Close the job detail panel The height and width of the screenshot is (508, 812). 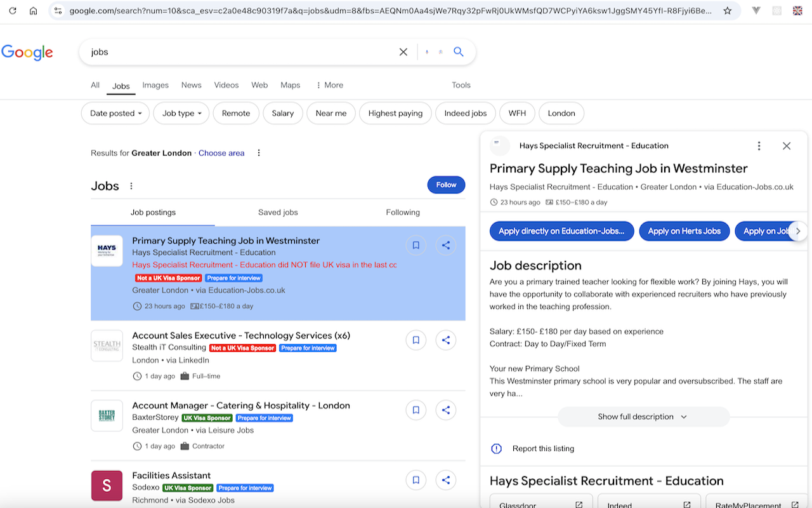click(787, 146)
